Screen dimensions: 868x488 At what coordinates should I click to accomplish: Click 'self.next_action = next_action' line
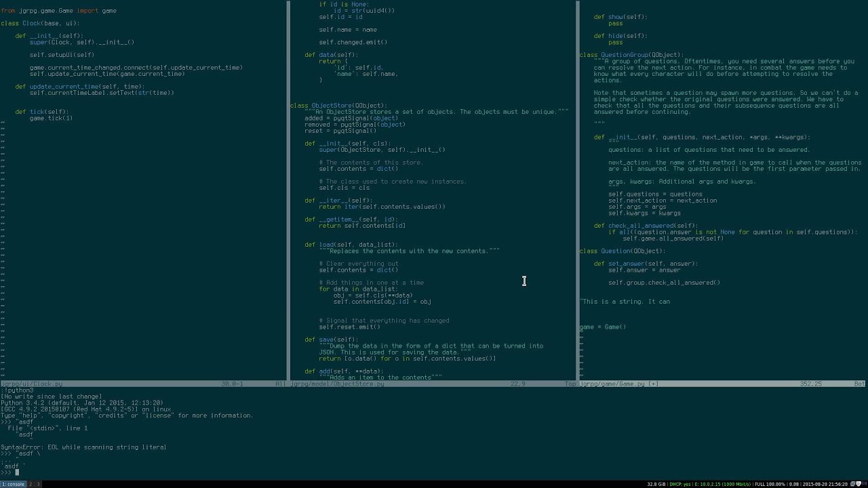pos(663,201)
